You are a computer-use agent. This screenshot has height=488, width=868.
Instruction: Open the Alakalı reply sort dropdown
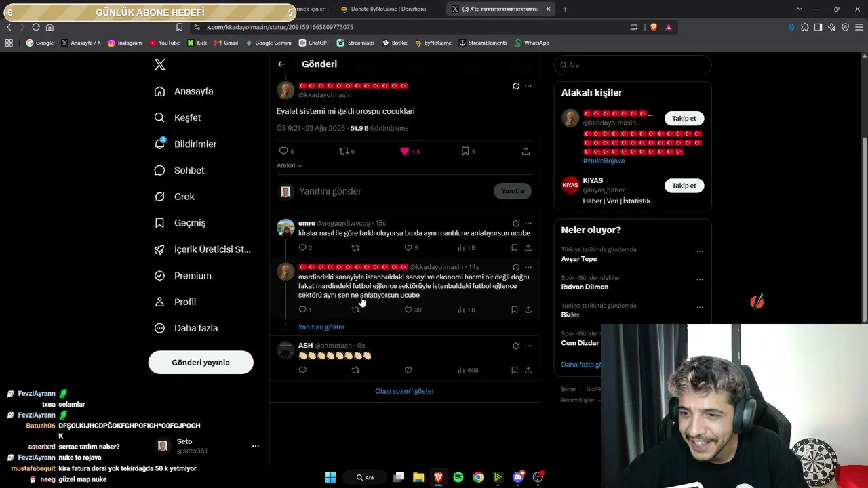pos(290,165)
